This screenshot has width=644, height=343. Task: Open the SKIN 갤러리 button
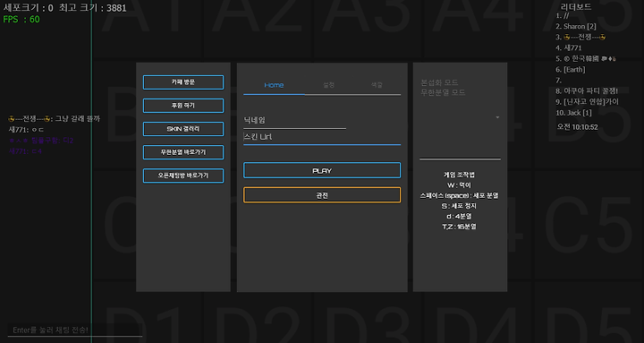pos(183,129)
